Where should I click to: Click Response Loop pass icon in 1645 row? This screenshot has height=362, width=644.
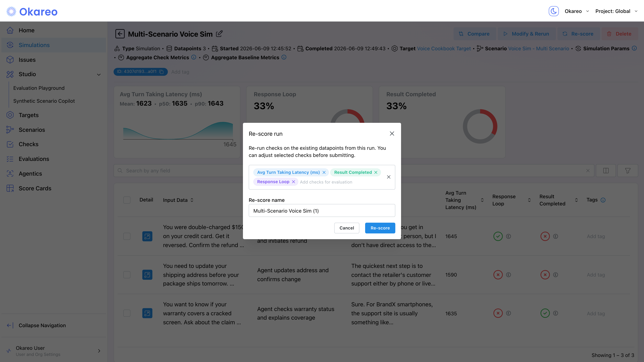[498, 236]
